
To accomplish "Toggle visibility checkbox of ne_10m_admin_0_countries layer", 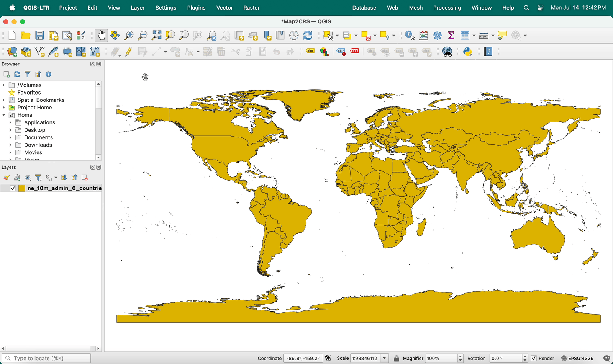I will (x=13, y=188).
